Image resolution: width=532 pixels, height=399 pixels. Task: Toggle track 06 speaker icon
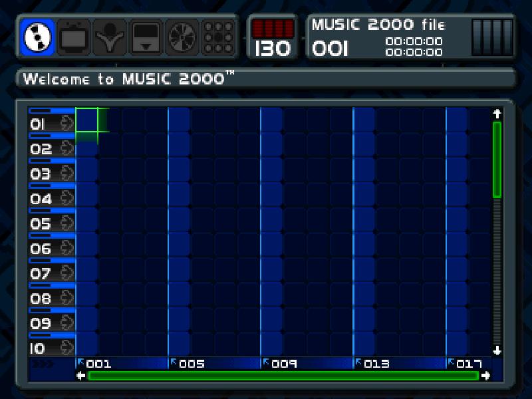click(x=67, y=247)
